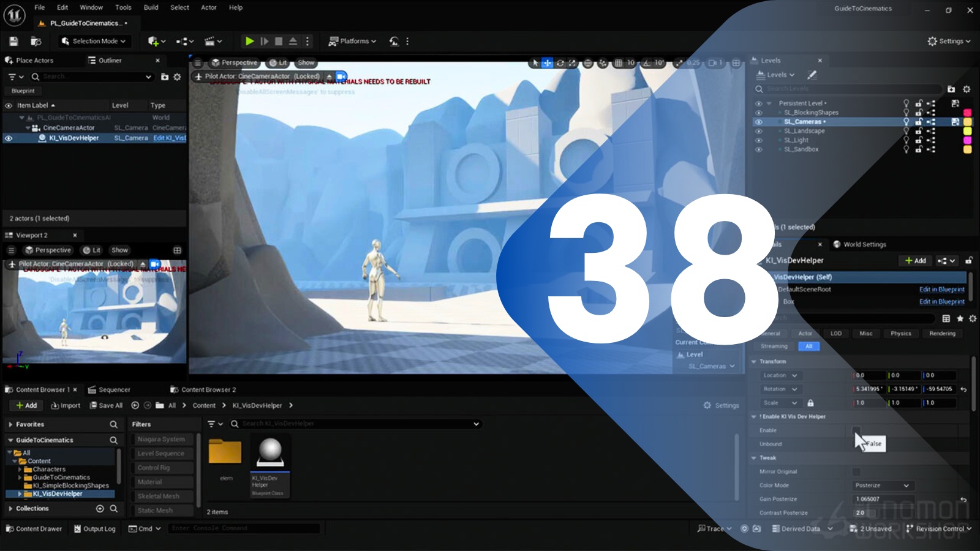The width and height of the screenshot is (980, 551).
Task: Open main viewport hamburger options menu
Action: point(197,62)
